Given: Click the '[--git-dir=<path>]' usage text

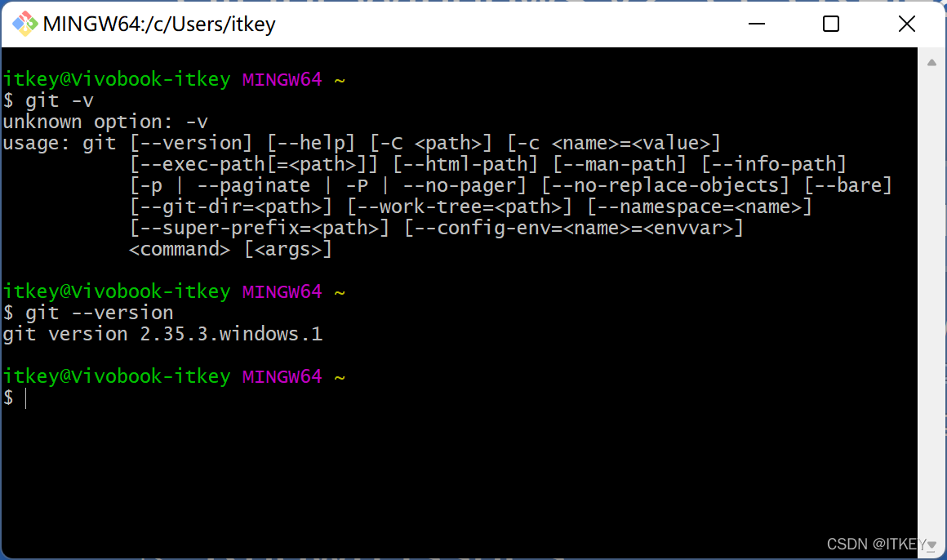Looking at the screenshot, I should (x=231, y=207).
